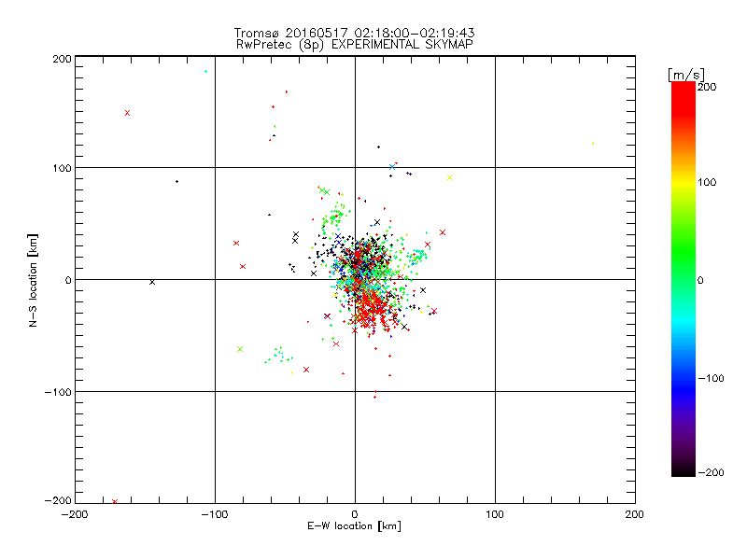Click the x-axis tick label '200'
Screen dimensions: 747x560
click(635, 514)
